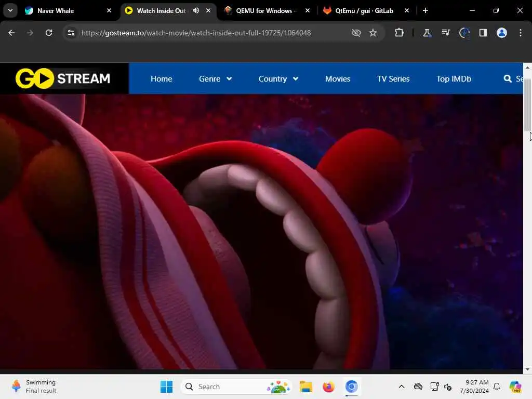View site information icon in address bar
Image resolution: width=532 pixels, height=399 pixels.
[x=71, y=33]
